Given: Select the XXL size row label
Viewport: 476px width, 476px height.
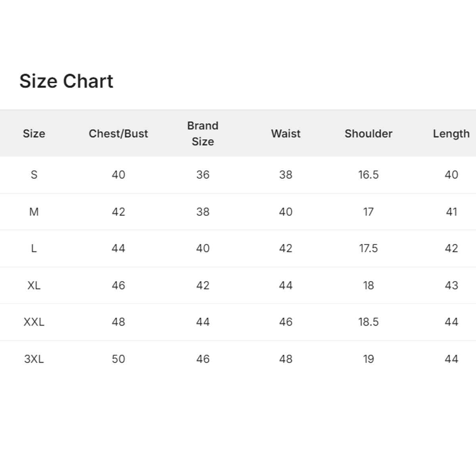Looking at the screenshot, I should tap(34, 322).
